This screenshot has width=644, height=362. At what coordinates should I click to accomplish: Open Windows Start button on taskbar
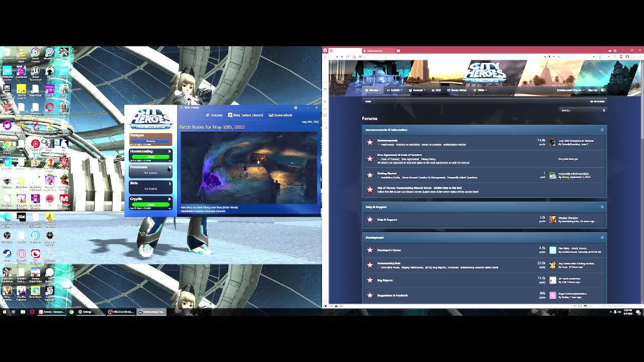5,312
